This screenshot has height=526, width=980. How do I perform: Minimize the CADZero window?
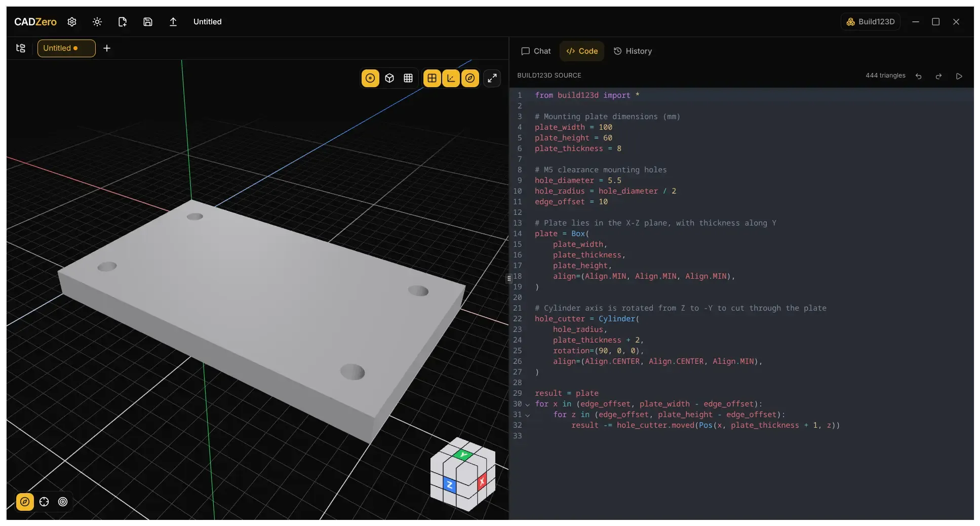click(x=916, y=22)
